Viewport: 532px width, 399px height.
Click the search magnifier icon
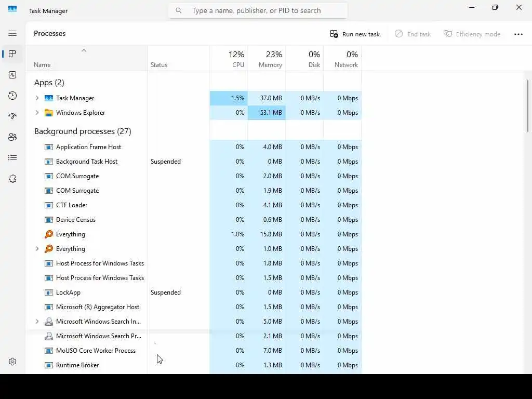pos(179,10)
